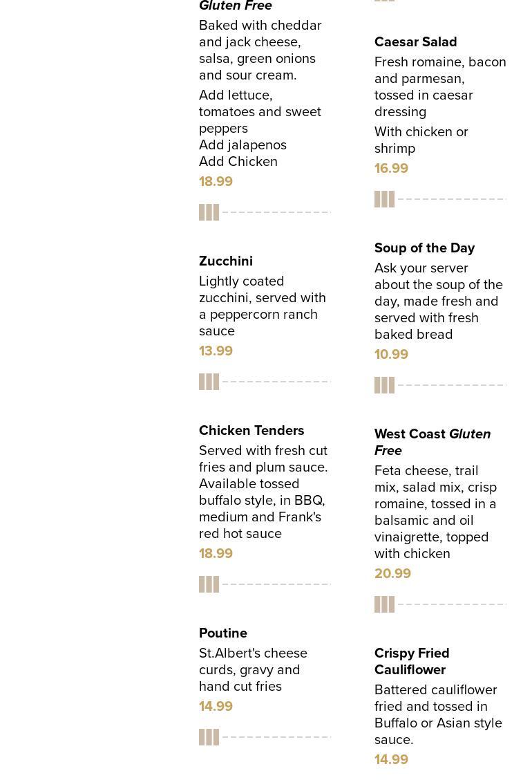Click the Caesar Salad title

415,42
